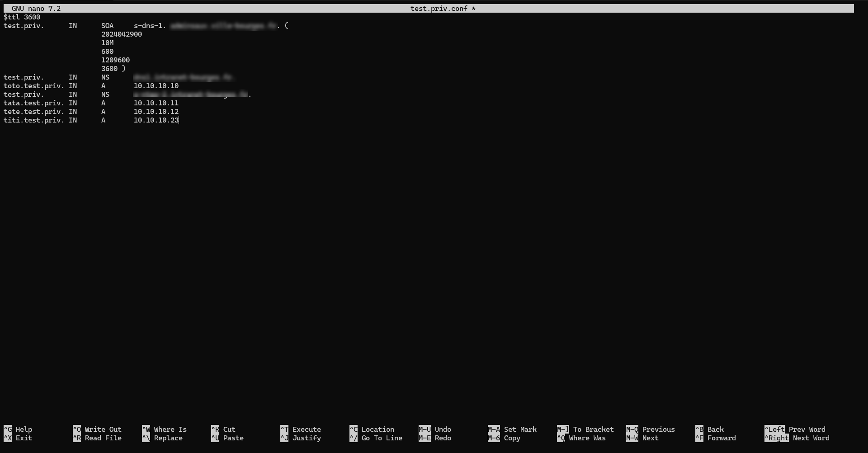Viewport: 868px width, 453px height.
Task: Click the ^K Cut shortcut
Action: pos(223,429)
